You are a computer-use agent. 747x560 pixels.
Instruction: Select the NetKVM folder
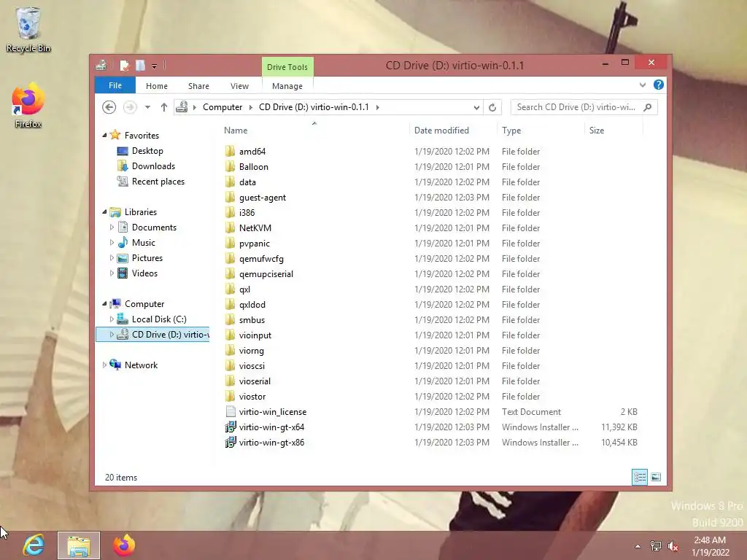[x=255, y=228]
